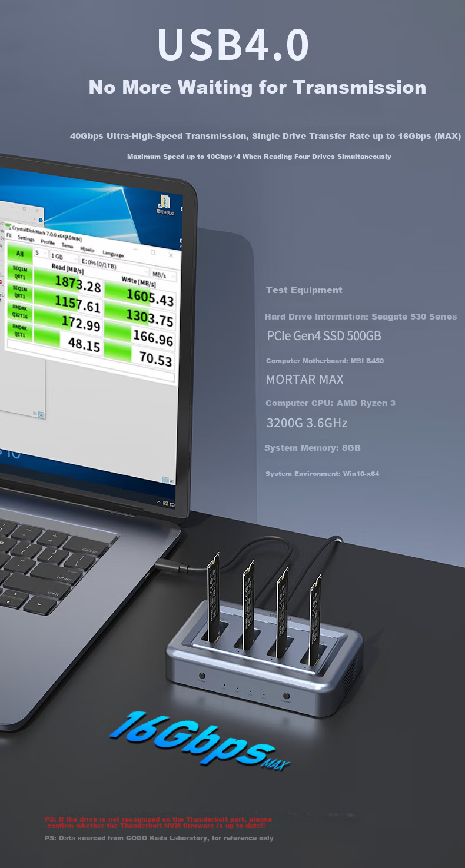
Task: Open the Settings menu in CrystalDiskMark
Action: 26,238
